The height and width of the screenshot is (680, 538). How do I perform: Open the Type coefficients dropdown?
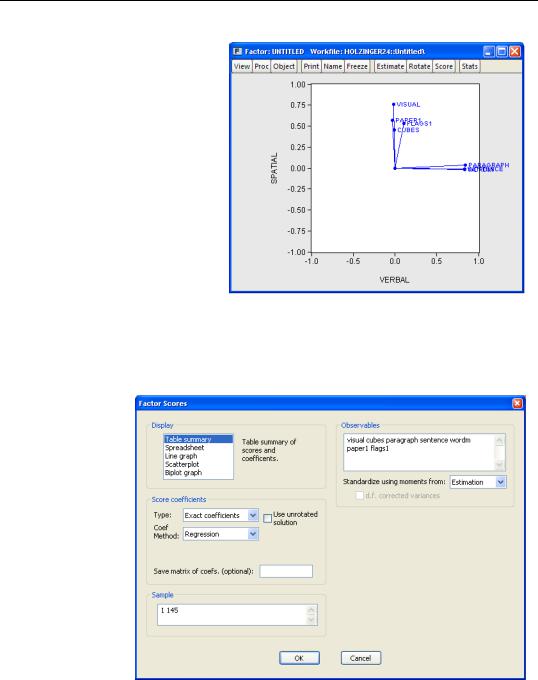pyautogui.click(x=221, y=515)
